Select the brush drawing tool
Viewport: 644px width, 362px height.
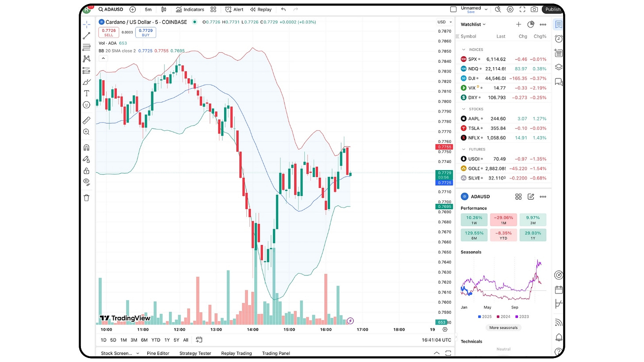[x=87, y=82]
